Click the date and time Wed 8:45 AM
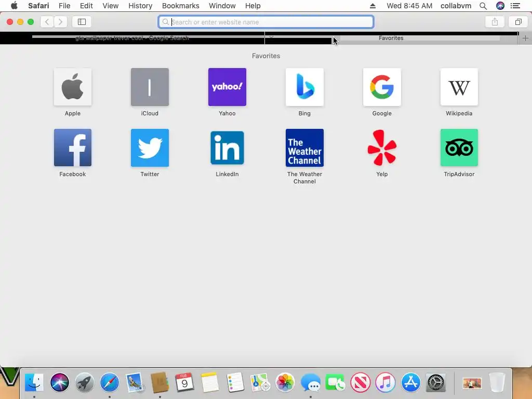The width and height of the screenshot is (532, 399). [x=409, y=6]
